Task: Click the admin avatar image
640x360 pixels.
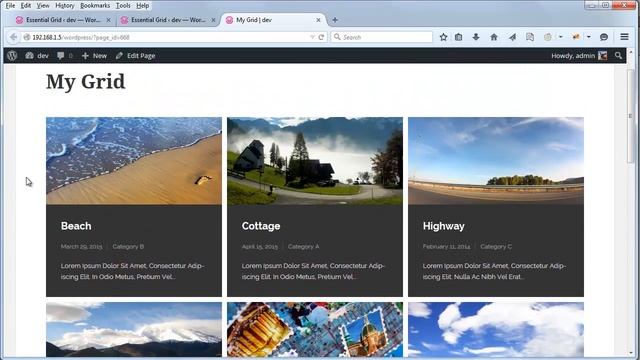Action: [x=602, y=56]
